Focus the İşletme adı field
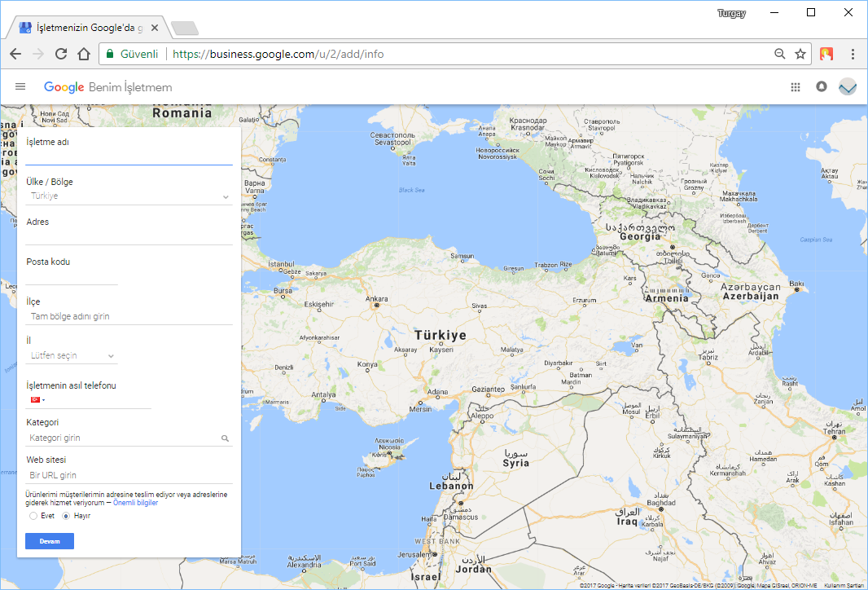868x590 pixels. pyautogui.click(x=129, y=157)
